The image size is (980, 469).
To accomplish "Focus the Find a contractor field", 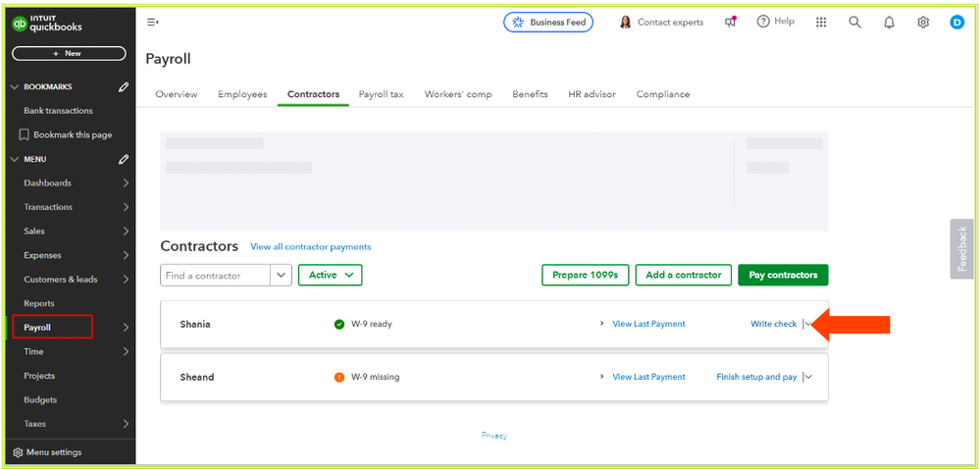I will [216, 275].
